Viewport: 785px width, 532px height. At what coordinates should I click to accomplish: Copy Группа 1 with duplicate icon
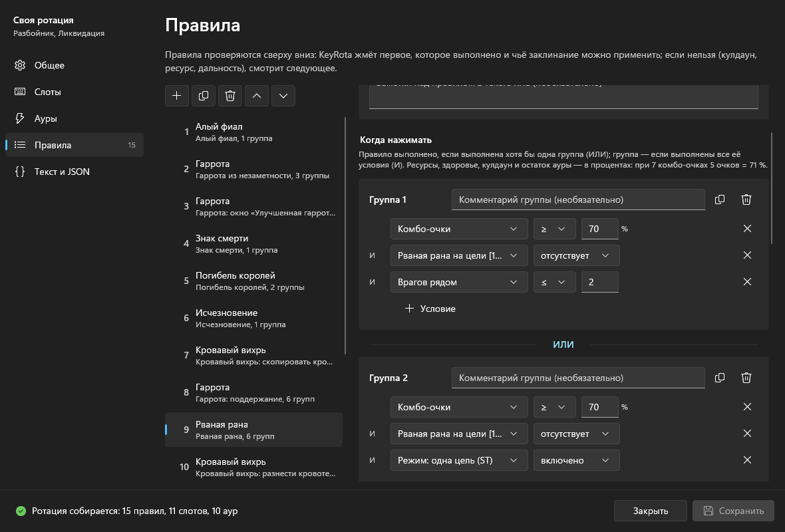(720, 199)
